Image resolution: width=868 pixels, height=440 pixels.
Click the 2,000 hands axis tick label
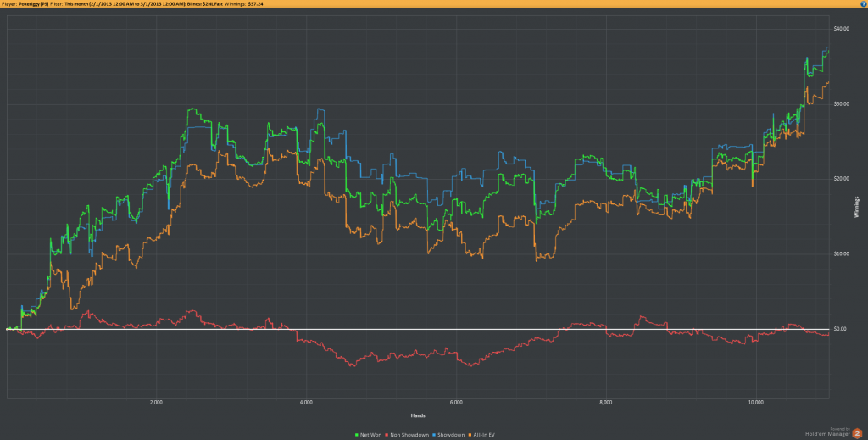point(156,402)
